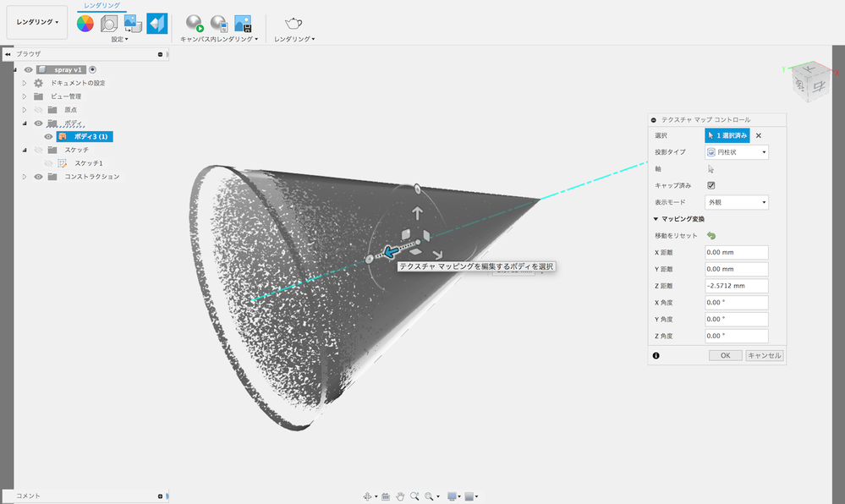This screenshot has width=845, height=504.
Task: Click the Z distance input field
Action: pos(737,286)
